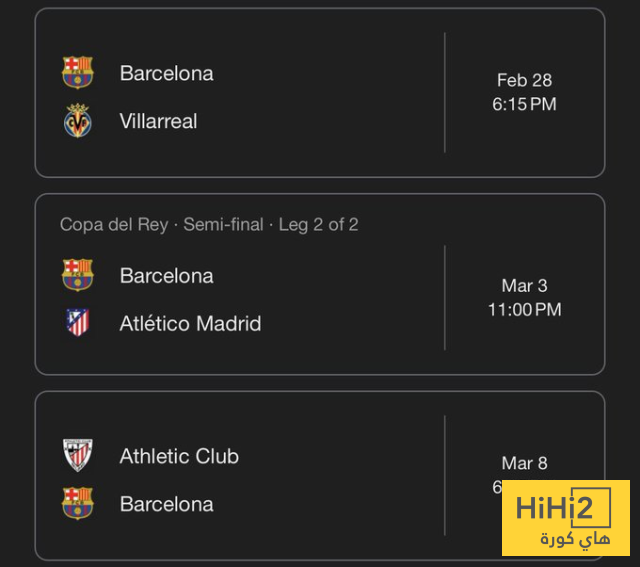Click Barcelona crest in Athletic Club match
This screenshot has height=567, width=640.
[77, 504]
